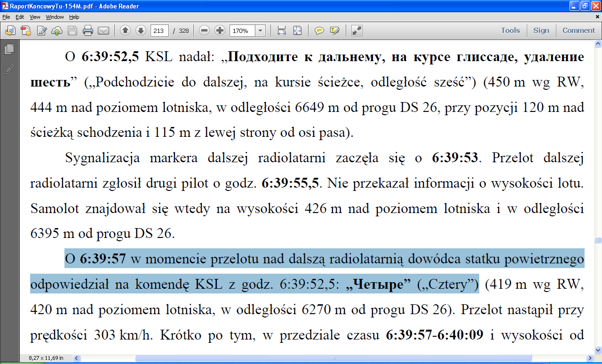Viewport: 602px width, 364px height.
Task: Open the File menu
Action: [x=6, y=17]
